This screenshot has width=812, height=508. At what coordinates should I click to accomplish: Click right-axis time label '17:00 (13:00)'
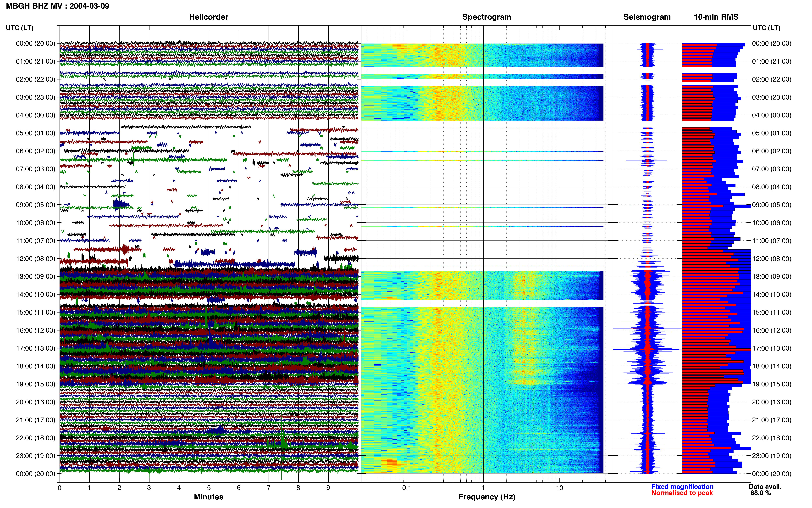tap(772, 348)
